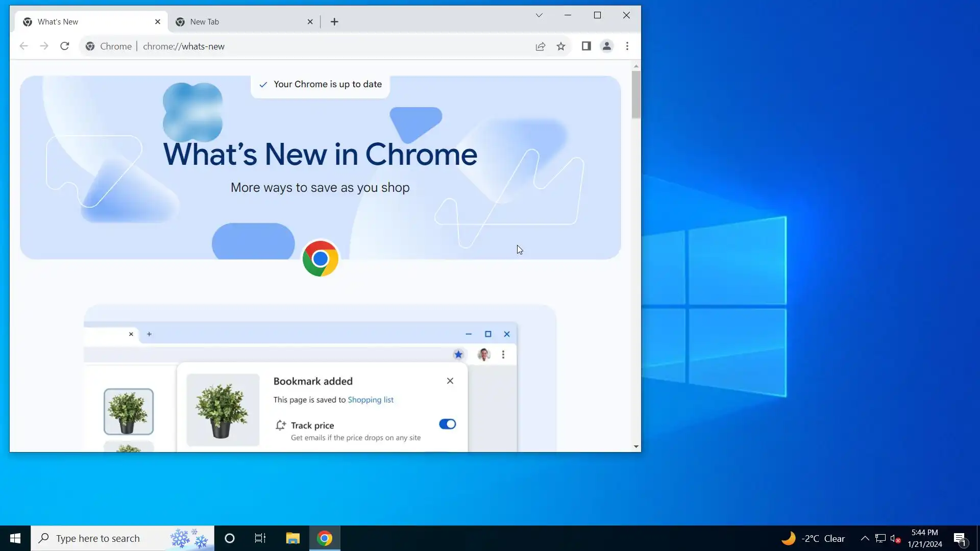Open Chrome's three-dot menu

(x=627, y=46)
